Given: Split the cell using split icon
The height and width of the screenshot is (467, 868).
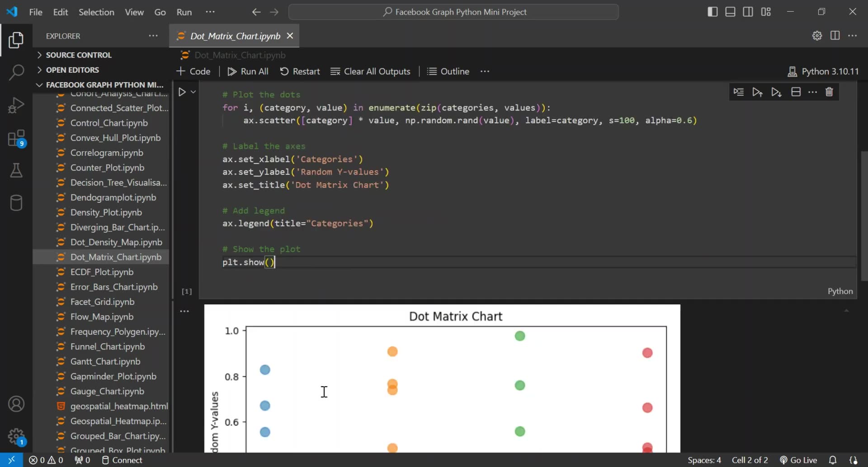Looking at the screenshot, I should coord(796,92).
